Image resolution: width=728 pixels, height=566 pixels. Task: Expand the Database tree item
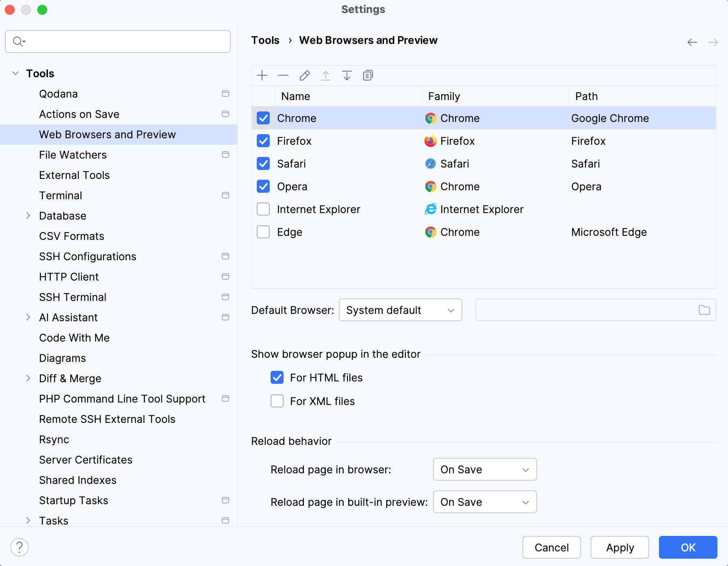(28, 216)
